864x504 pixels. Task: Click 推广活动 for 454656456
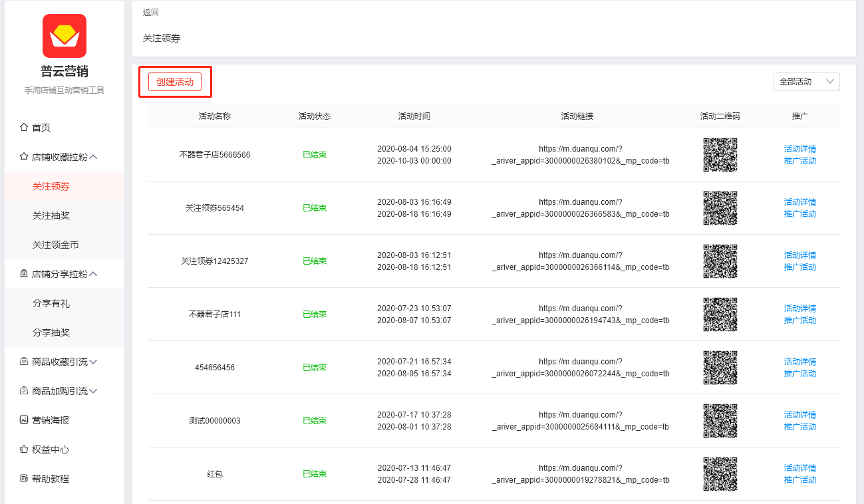pyautogui.click(x=800, y=374)
